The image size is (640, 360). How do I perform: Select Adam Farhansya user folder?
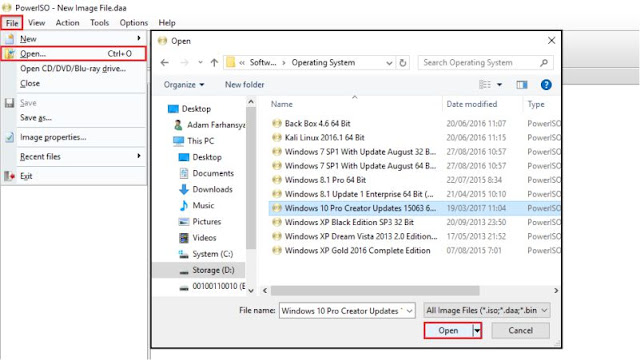tap(209, 125)
